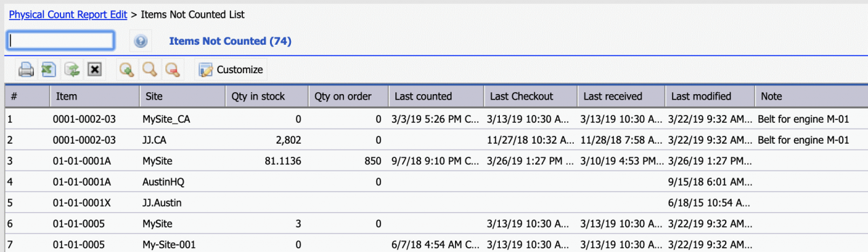Sort by the Last counted column header
868x252 pixels.
coord(436,96)
